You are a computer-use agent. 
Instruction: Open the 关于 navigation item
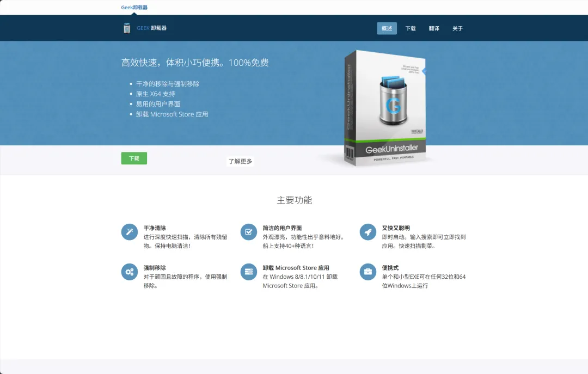pos(457,28)
